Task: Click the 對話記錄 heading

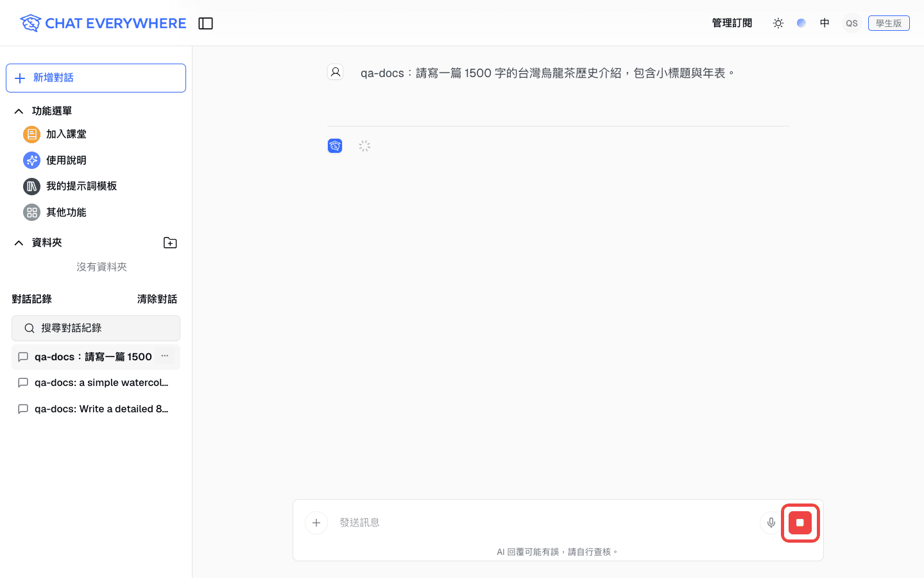Action: coord(32,299)
